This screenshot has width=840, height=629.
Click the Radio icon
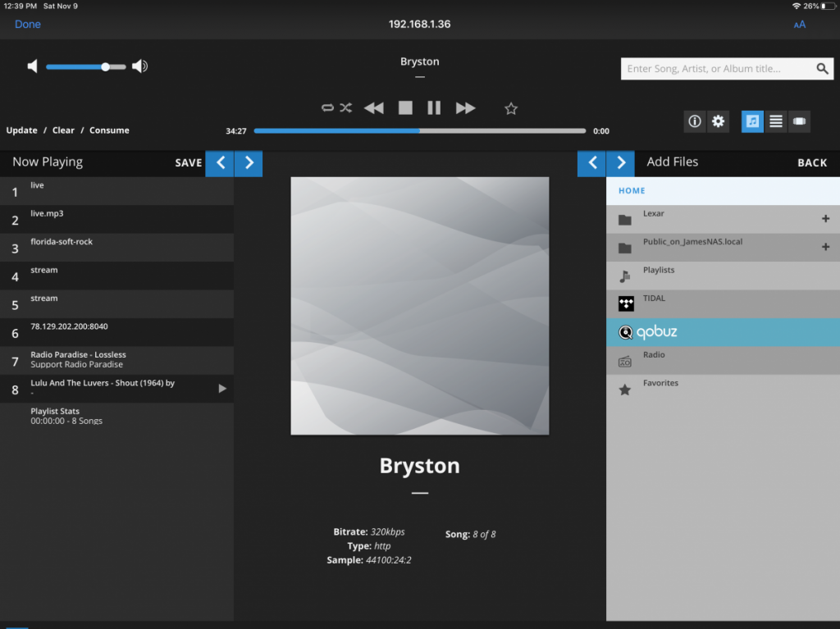624,362
